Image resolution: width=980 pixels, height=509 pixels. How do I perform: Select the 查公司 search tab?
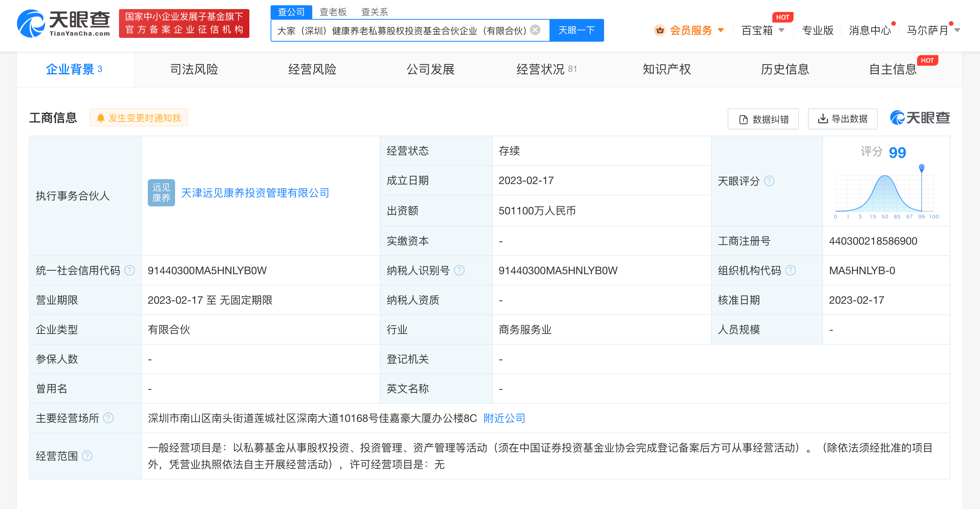point(291,12)
